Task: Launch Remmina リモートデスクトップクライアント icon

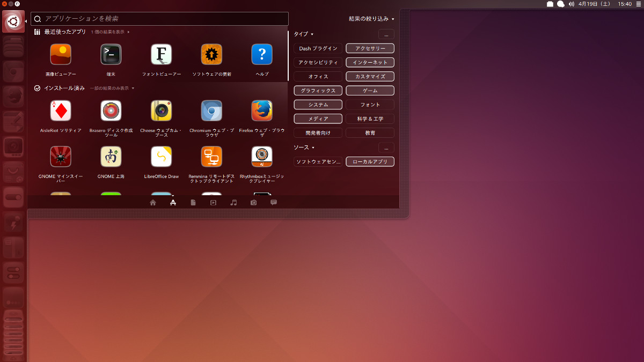Action: coord(212,157)
